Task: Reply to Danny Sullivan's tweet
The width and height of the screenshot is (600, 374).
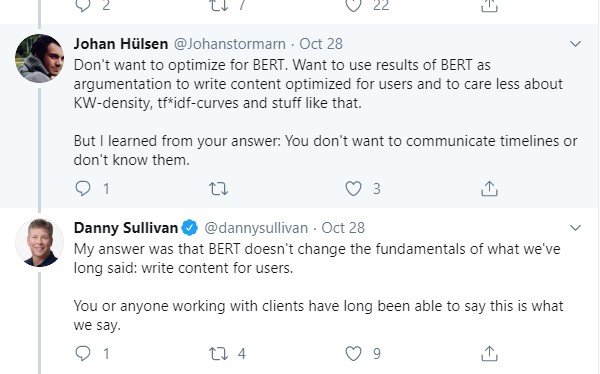Action: 83,353
